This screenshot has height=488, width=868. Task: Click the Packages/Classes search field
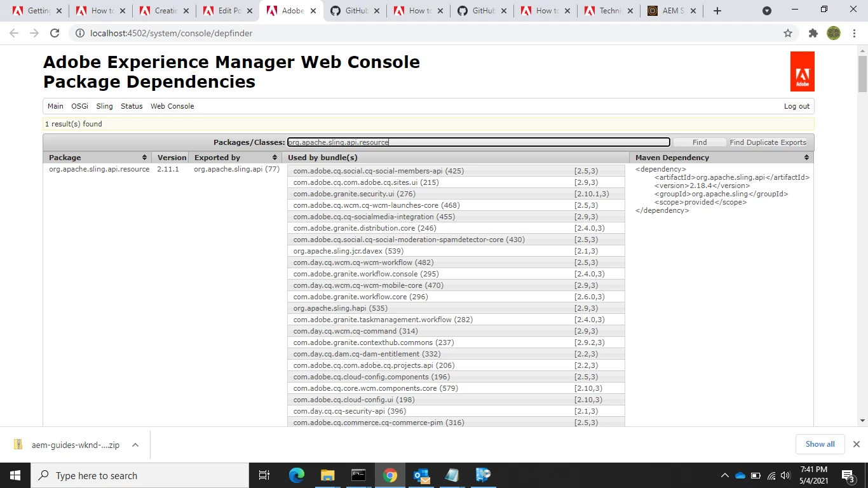[478, 142]
